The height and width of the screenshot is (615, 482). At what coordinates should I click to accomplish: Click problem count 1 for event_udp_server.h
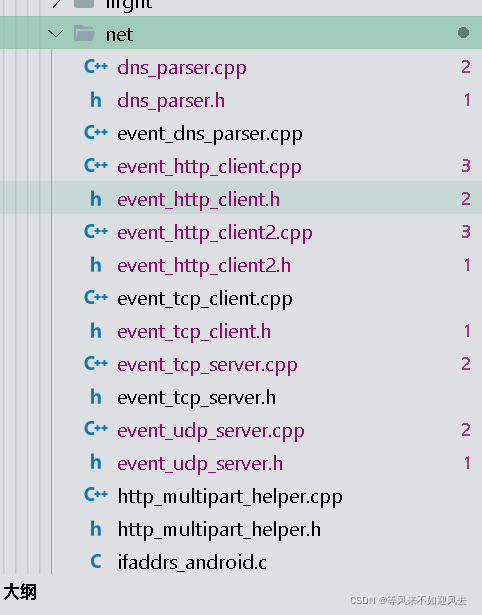pos(467,462)
